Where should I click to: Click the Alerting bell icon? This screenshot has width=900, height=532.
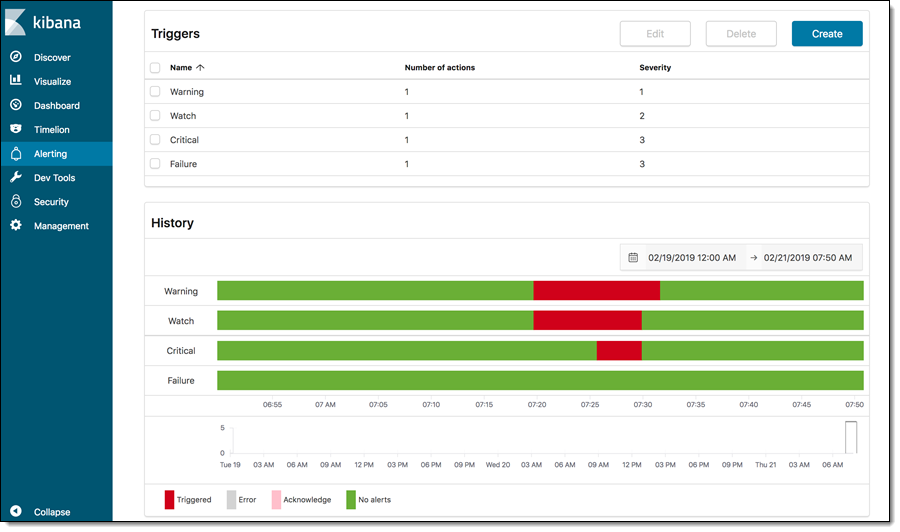[16, 154]
